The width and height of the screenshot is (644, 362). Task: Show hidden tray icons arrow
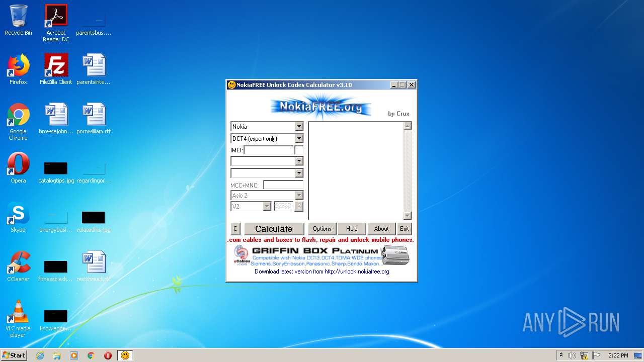pos(561,355)
